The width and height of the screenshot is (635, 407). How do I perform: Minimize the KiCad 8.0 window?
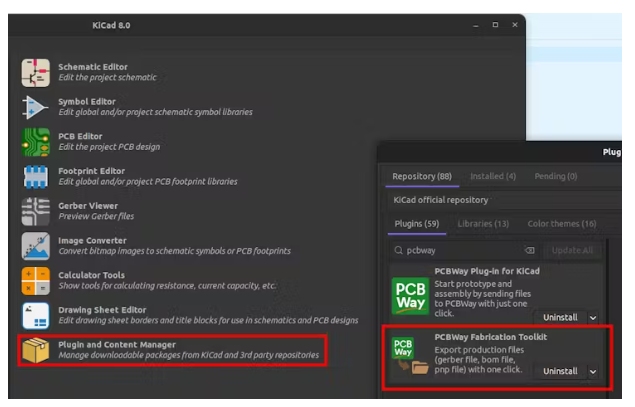click(475, 25)
